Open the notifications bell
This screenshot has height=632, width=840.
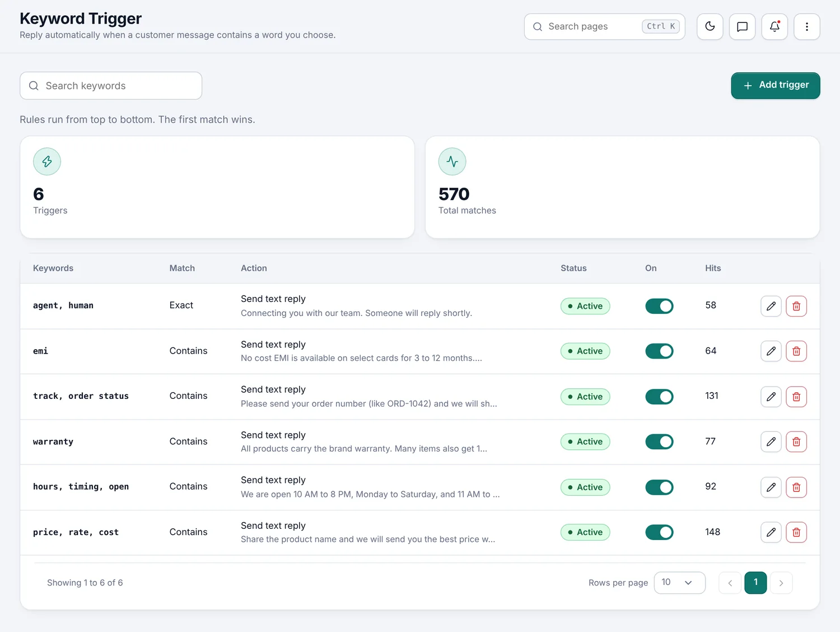click(x=774, y=26)
